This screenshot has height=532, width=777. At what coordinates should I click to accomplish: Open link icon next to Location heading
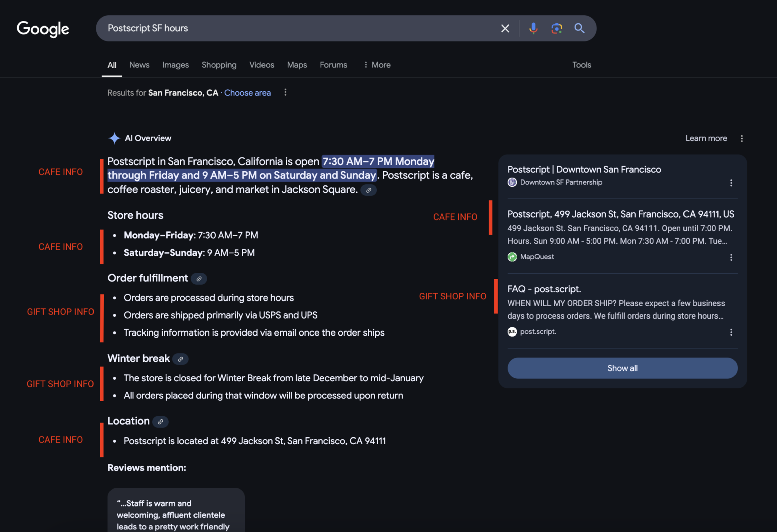[x=161, y=422]
